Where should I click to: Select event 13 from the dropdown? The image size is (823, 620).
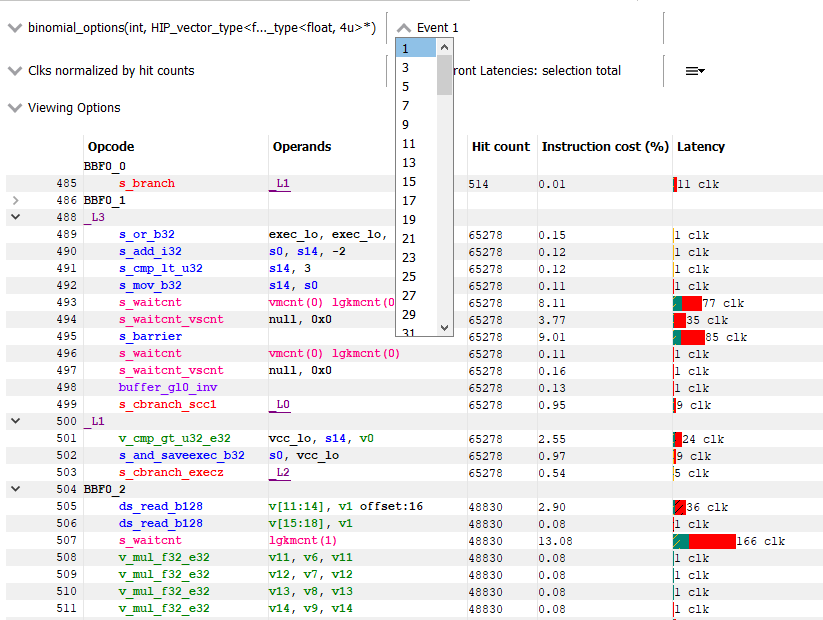[x=416, y=163]
